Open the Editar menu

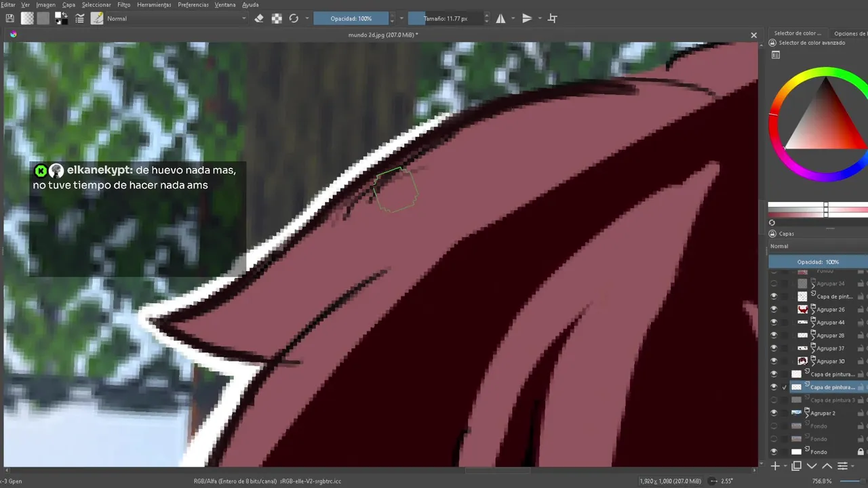pos(8,5)
